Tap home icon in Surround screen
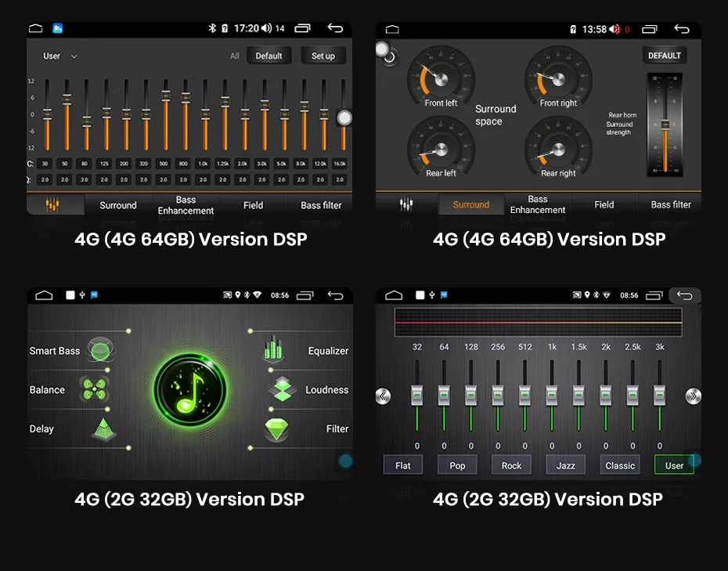 point(392,30)
